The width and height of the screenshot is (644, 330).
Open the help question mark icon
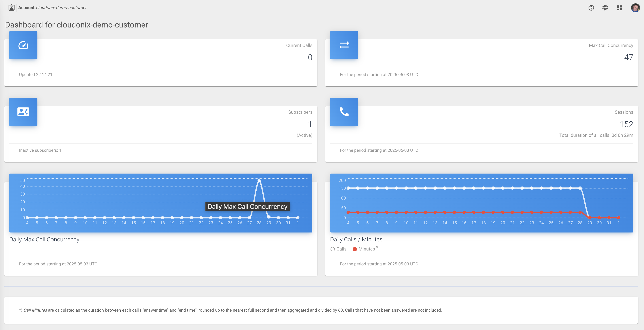pos(591,8)
